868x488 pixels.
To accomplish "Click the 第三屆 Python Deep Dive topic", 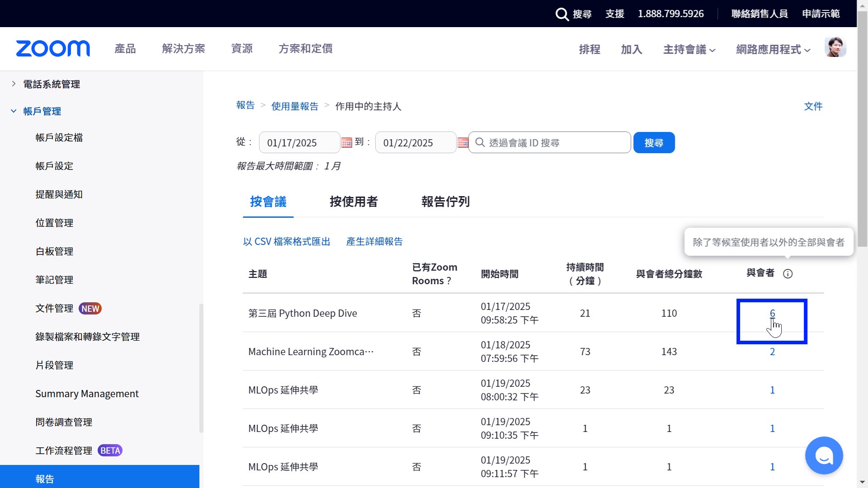I will [x=302, y=313].
